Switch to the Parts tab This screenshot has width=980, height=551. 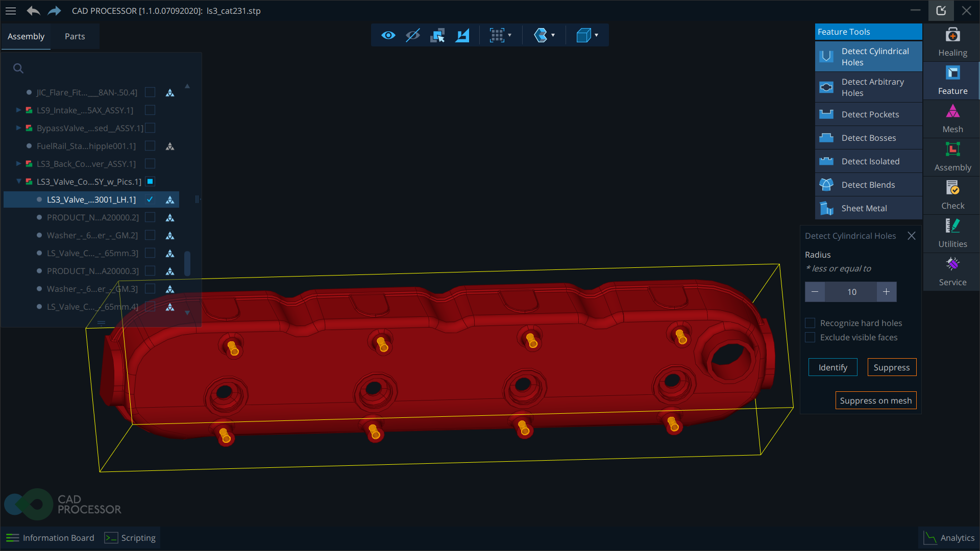click(x=75, y=36)
